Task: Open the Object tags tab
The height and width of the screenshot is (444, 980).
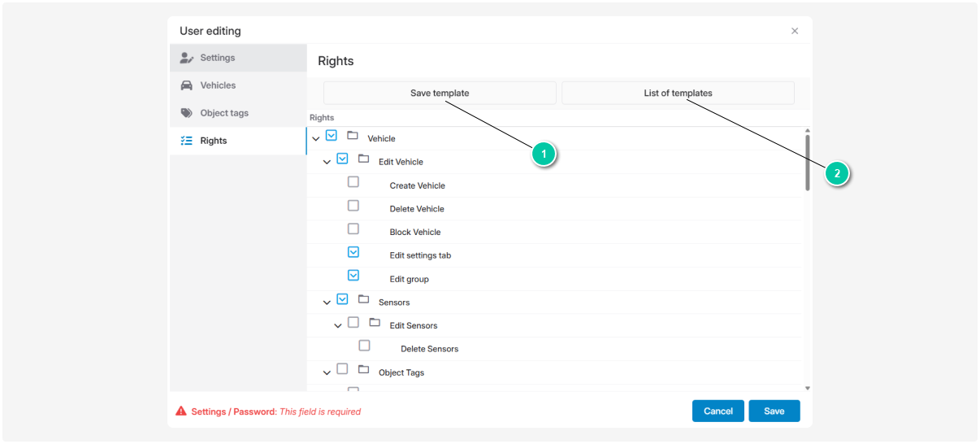Action: click(224, 113)
